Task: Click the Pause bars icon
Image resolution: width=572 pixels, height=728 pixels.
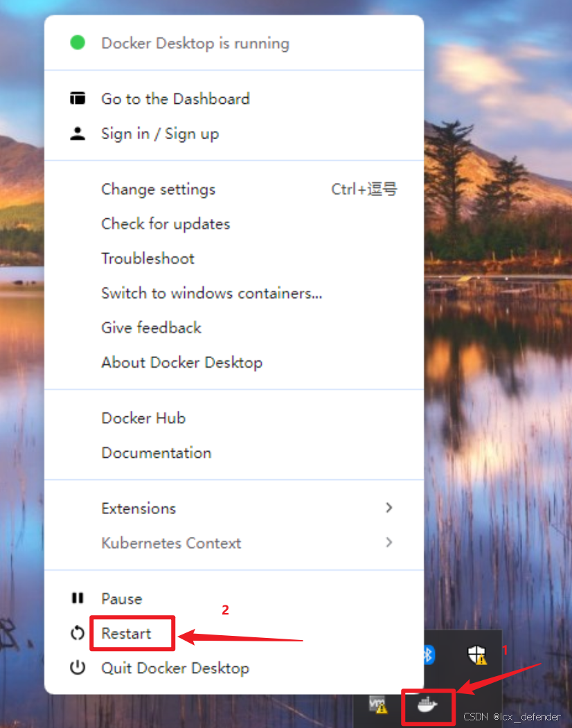Action: click(78, 598)
